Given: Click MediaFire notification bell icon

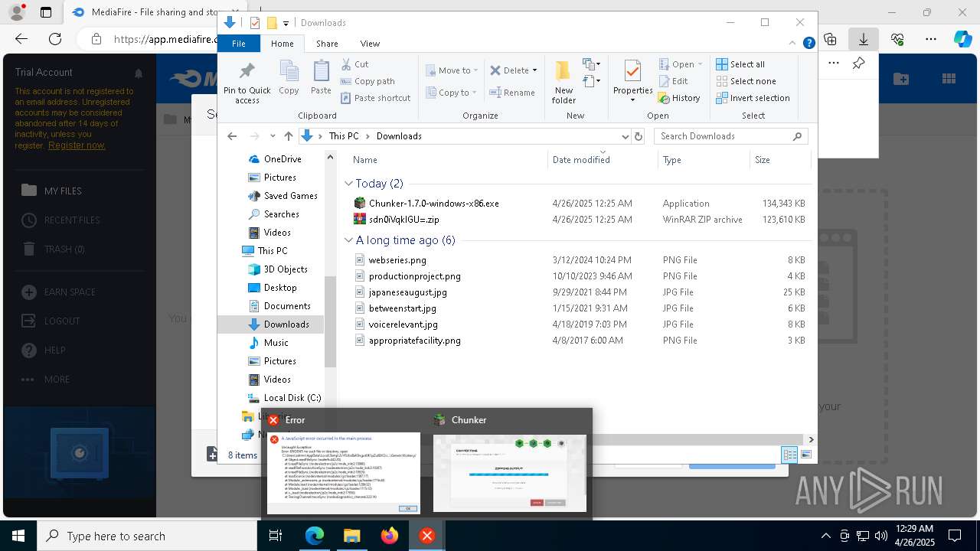Looking at the screenshot, I should pos(139,73).
